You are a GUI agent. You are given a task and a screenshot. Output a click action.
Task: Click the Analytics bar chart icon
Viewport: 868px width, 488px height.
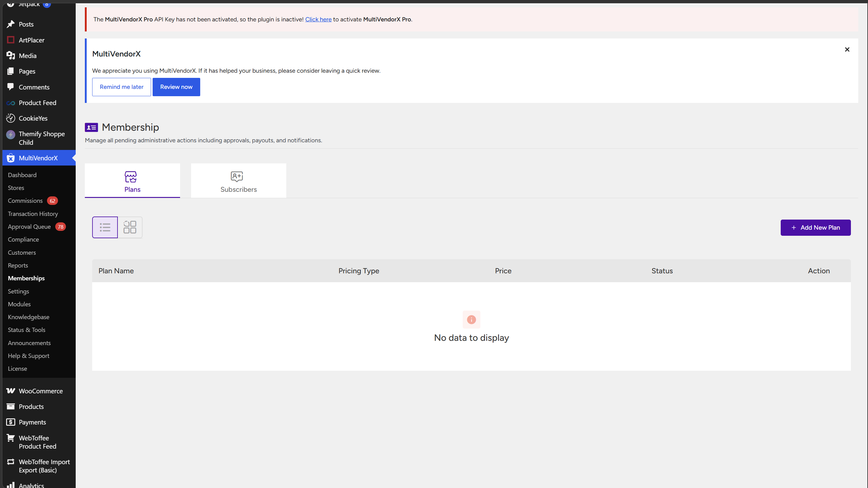(11, 485)
